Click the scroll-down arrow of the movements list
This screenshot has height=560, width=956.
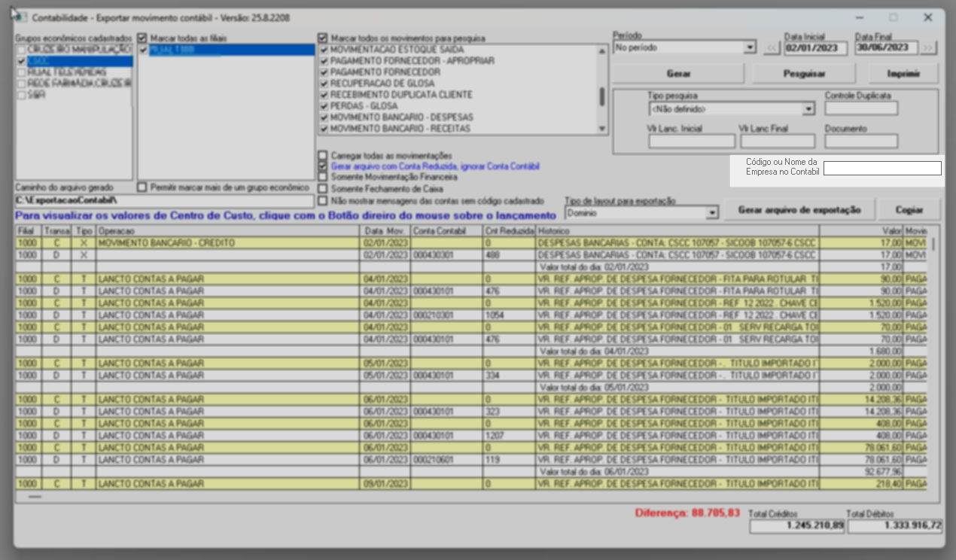pyautogui.click(x=601, y=129)
